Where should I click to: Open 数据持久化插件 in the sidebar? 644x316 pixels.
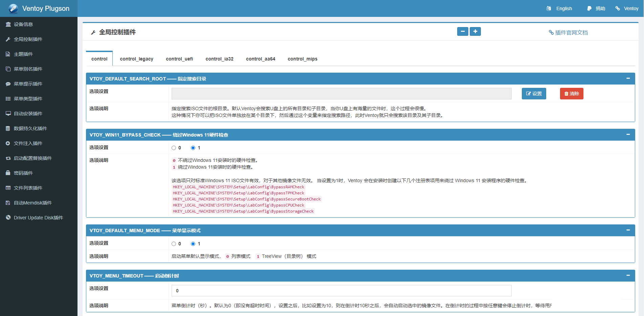tap(39, 128)
